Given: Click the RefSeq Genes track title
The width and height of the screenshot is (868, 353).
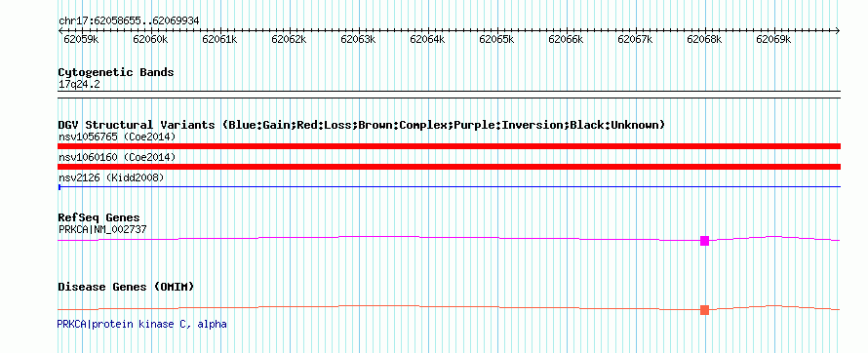Looking at the screenshot, I should [99, 218].
